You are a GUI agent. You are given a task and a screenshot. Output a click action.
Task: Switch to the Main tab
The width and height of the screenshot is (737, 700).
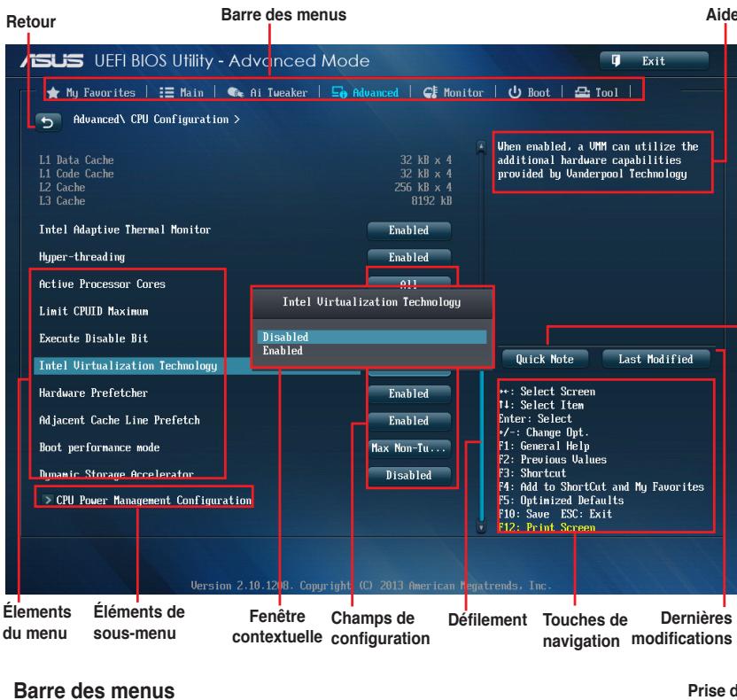pyautogui.click(x=182, y=93)
